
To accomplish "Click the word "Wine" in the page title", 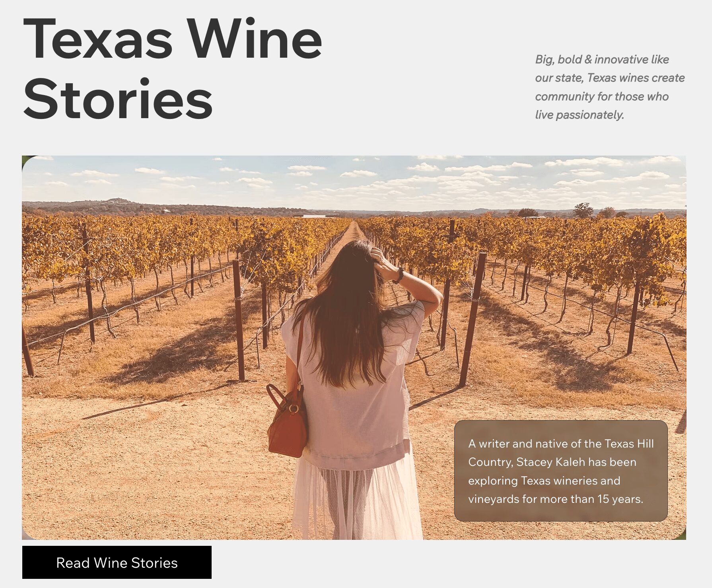I will [255, 39].
